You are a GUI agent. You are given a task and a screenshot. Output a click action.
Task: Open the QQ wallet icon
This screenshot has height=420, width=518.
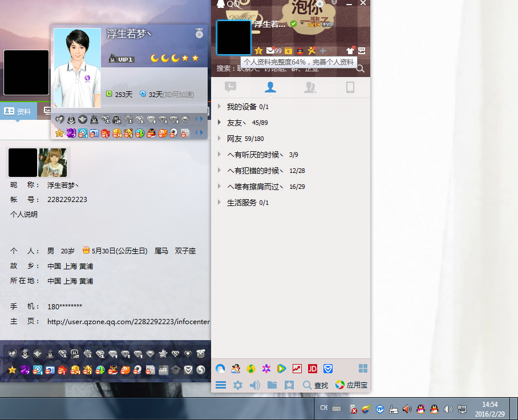click(289, 51)
